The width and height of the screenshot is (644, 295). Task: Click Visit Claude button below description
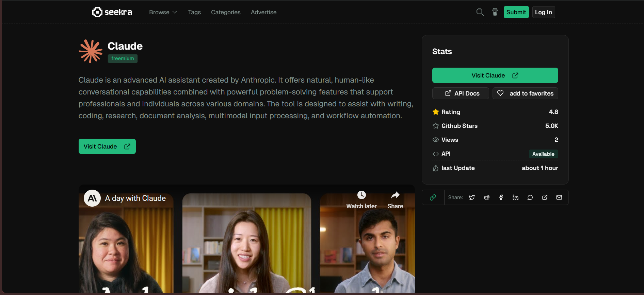click(107, 146)
